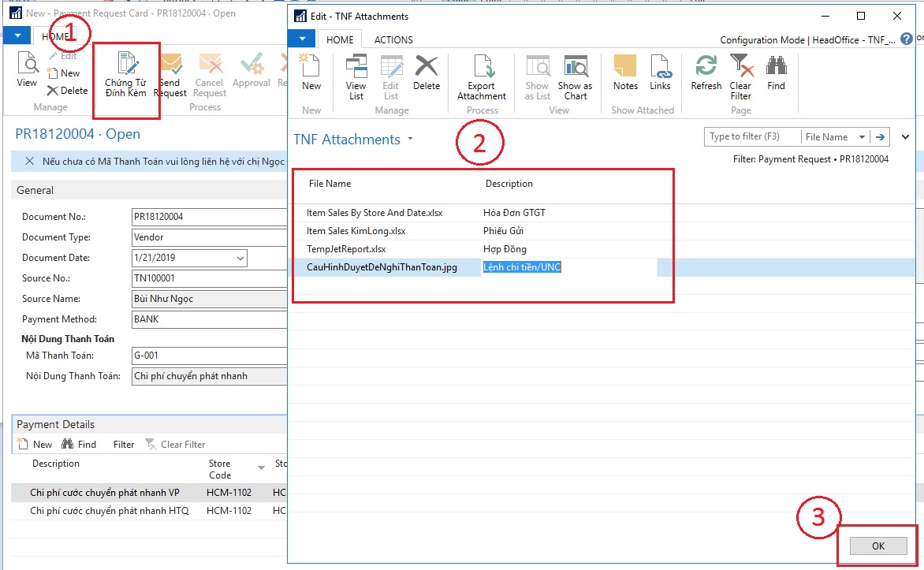924x570 pixels.
Task: Select file CauHinhDuyetDeNghiThanToan.jpg
Action: (x=382, y=267)
